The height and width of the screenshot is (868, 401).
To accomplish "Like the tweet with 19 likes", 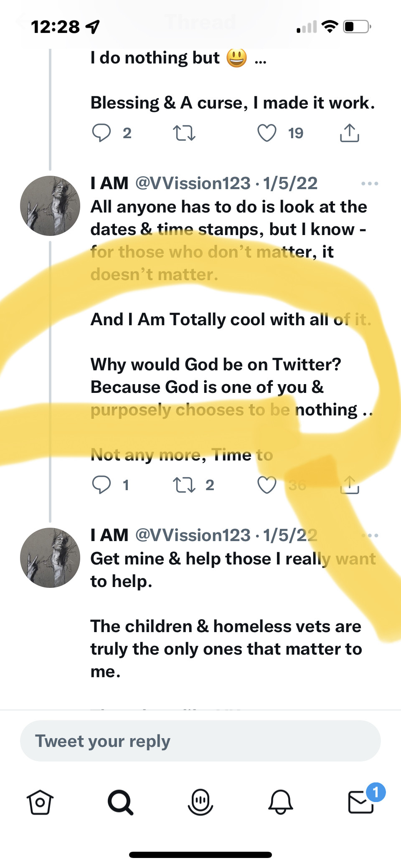I will pos(266,133).
